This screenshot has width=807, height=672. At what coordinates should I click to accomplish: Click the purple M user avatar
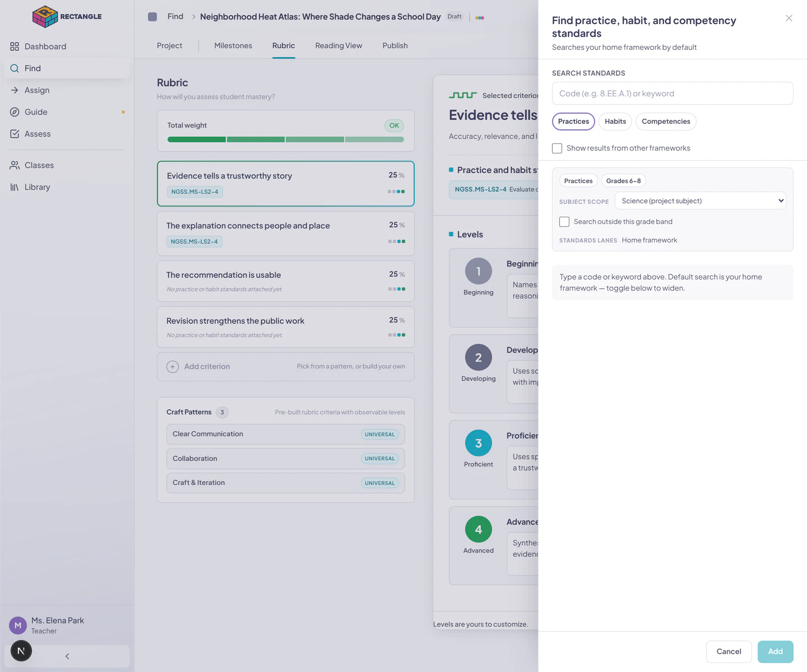click(18, 626)
